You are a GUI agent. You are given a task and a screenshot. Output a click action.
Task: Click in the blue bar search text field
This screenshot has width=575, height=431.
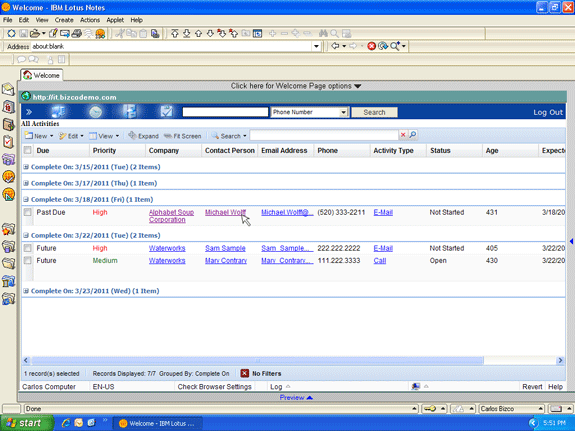coord(225,112)
